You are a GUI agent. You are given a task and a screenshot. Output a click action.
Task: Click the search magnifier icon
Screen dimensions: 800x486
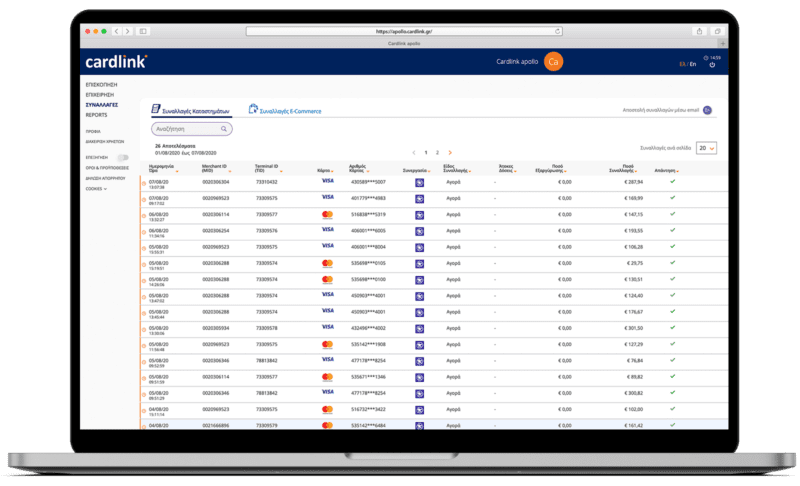224,129
